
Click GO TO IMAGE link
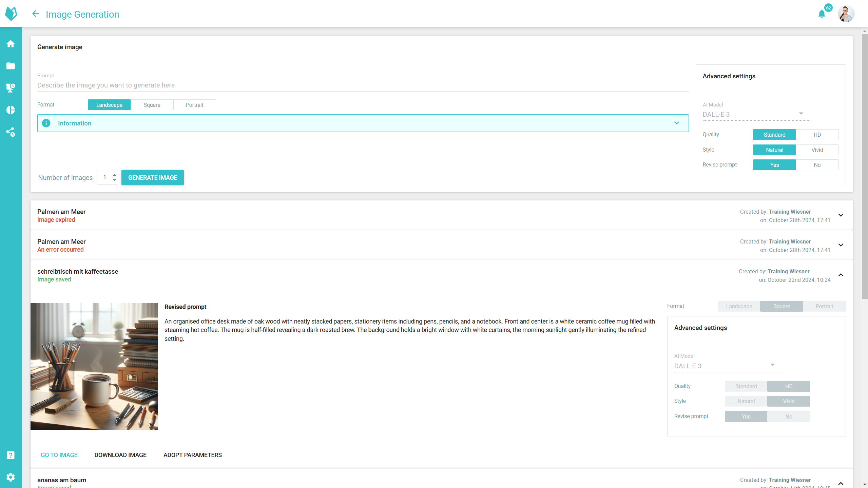59,455
